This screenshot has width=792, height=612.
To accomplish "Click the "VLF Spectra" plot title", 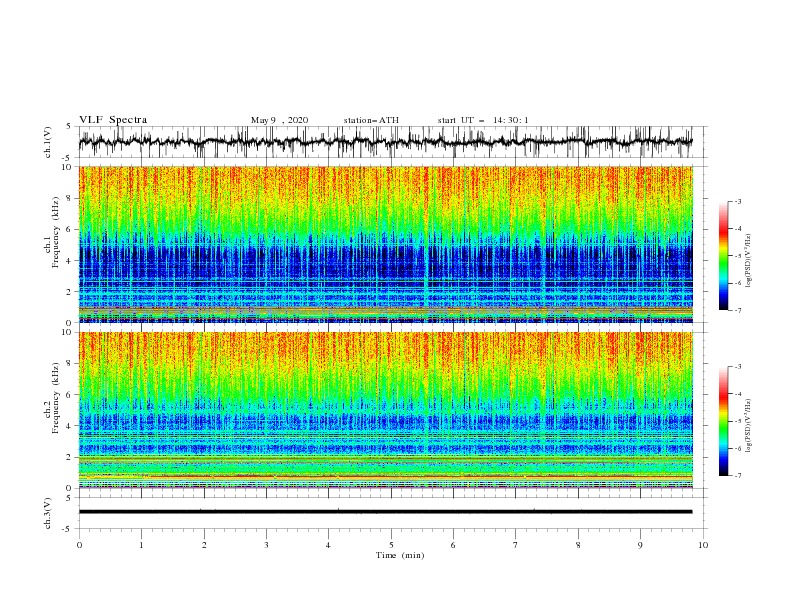I will pos(113,120).
